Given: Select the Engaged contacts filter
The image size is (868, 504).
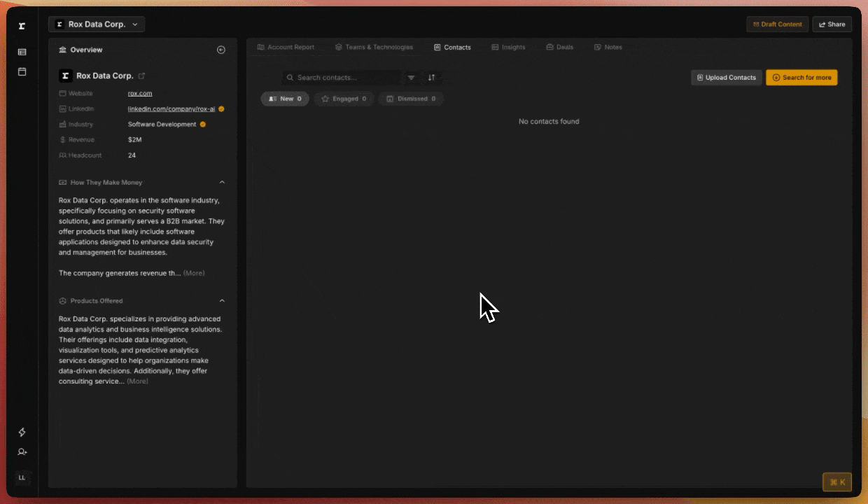Looking at the screenshot, I should coord(344,99).
